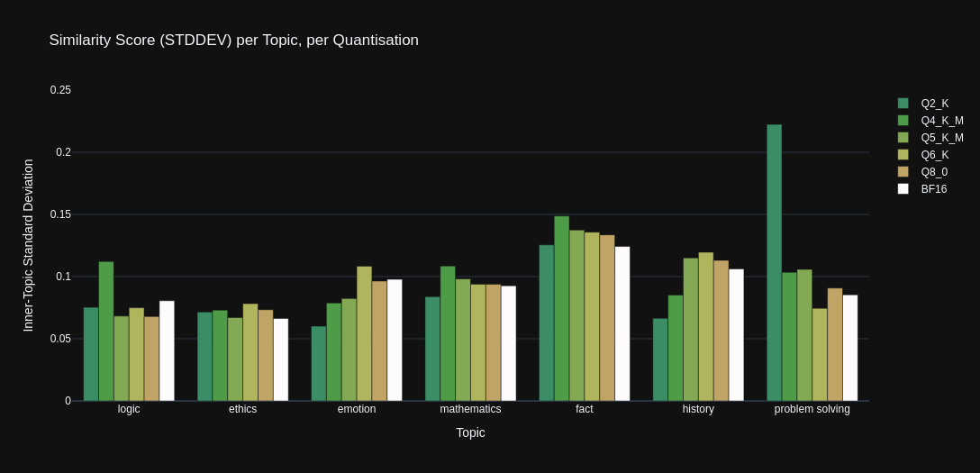Click the 0.25 y-axis tick label
The image size is (980, 473).
60,90
